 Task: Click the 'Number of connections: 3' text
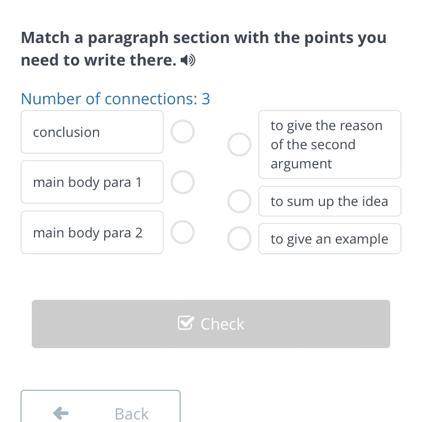coord(115,99)
